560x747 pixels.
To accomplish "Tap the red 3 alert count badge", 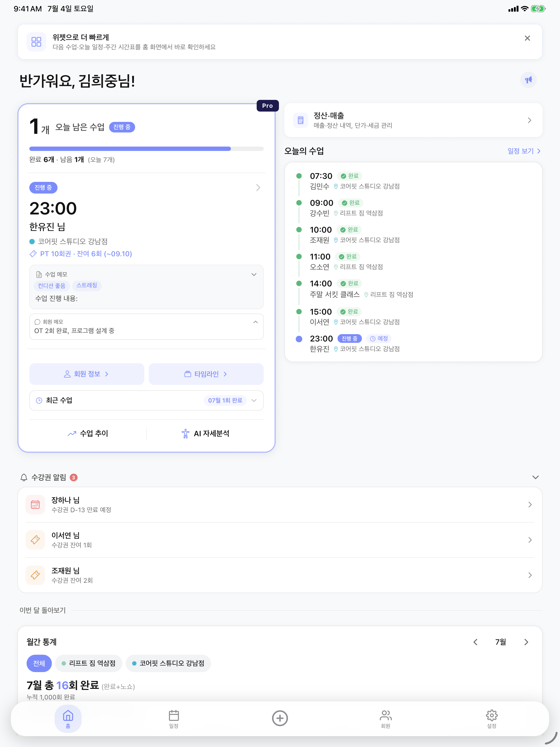I will 73,477.
